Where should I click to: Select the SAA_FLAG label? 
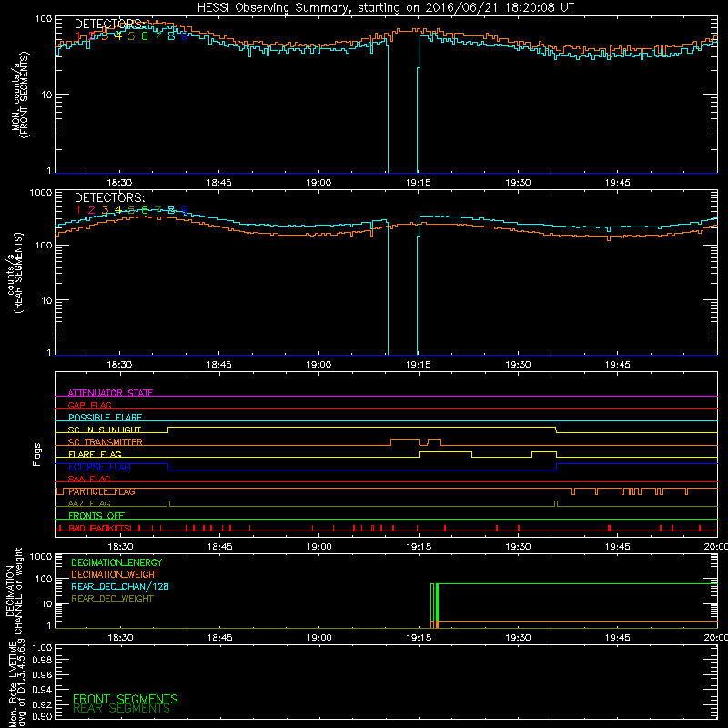click(x=89, y=479)
